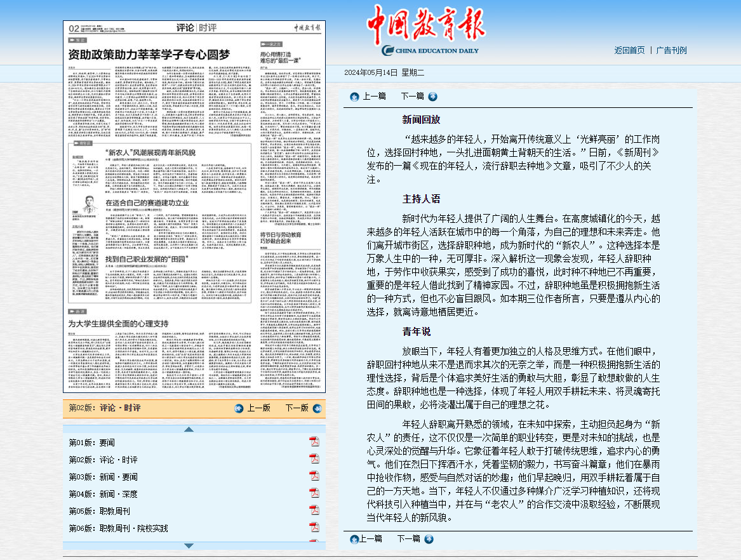Select 第06版 职教周刊·院校实践 in page list
The width and height of the screenshot is (741, 560).
click(119, 528)
